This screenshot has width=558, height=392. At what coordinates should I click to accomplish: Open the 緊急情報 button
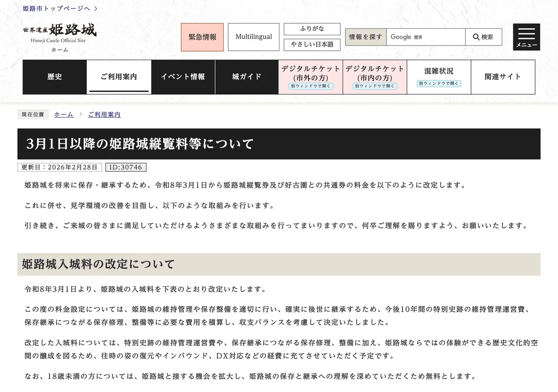click(202, 37)
